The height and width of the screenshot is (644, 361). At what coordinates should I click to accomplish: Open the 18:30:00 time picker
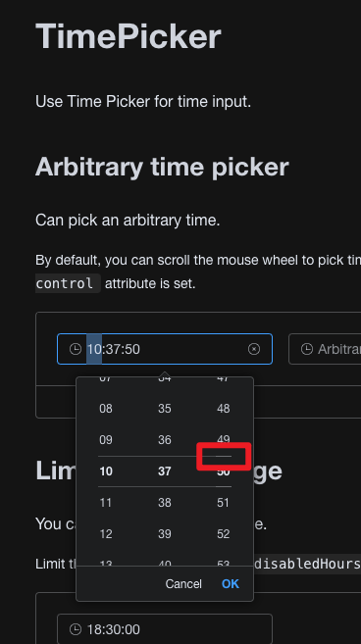(x=165, y=628)
